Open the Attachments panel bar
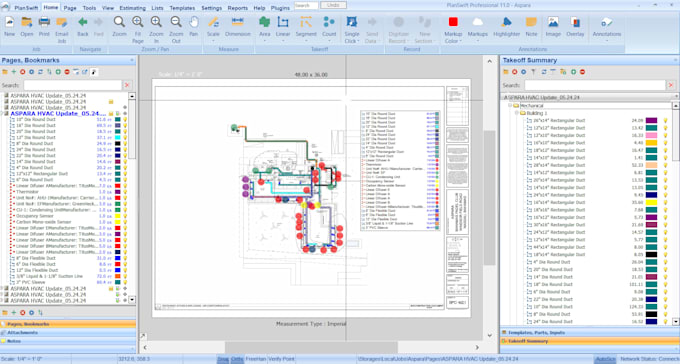This screenshot has width=680, height=364. 68,332
